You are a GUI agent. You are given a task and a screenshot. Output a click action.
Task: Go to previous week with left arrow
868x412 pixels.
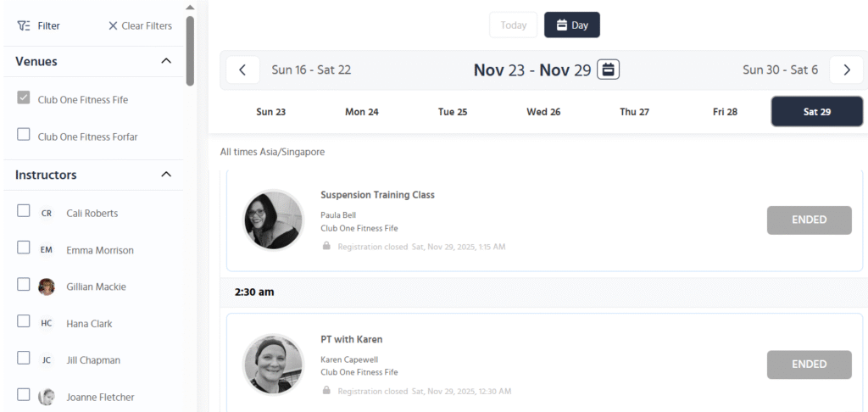[243, 70]
